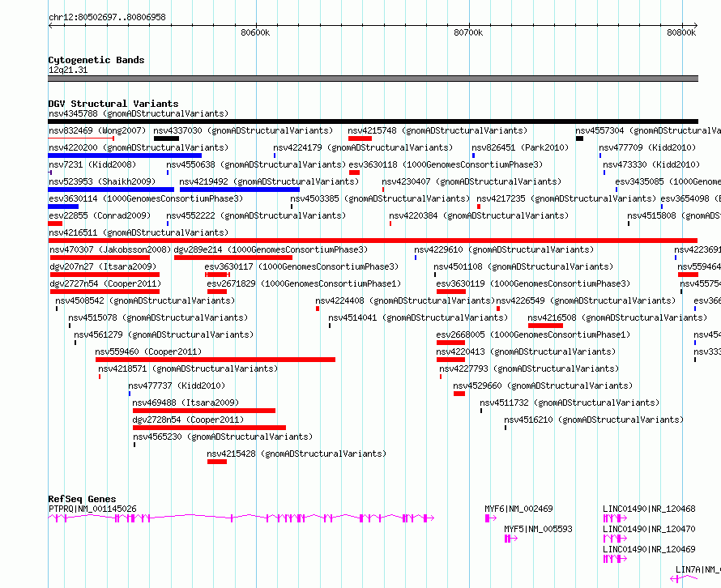Screen dimensions: 721x588
Task: Open nsv4550638 variant label
Action: pos(256,164)
